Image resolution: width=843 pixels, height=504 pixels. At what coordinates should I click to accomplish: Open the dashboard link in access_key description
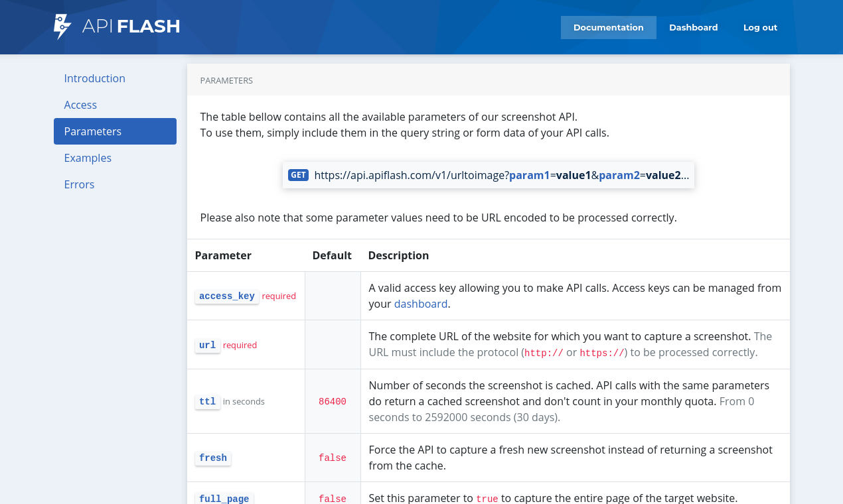click(x=421, y=303)
